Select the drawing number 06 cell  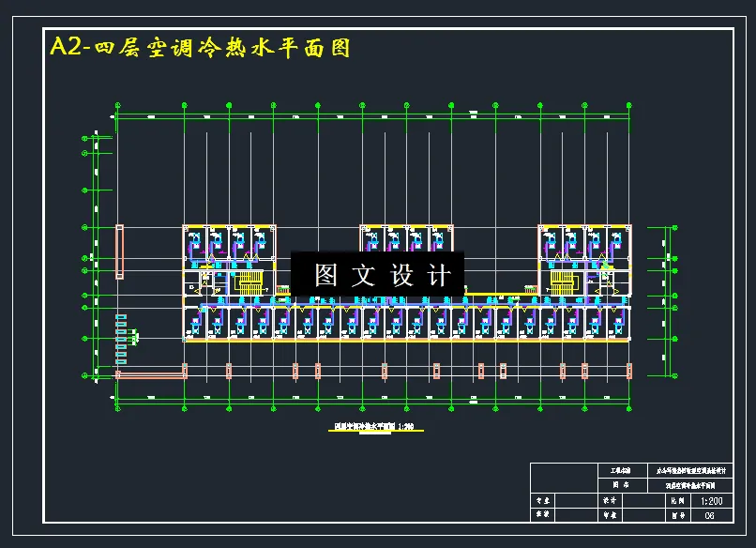pyautogui.click(x=710, y=514)
